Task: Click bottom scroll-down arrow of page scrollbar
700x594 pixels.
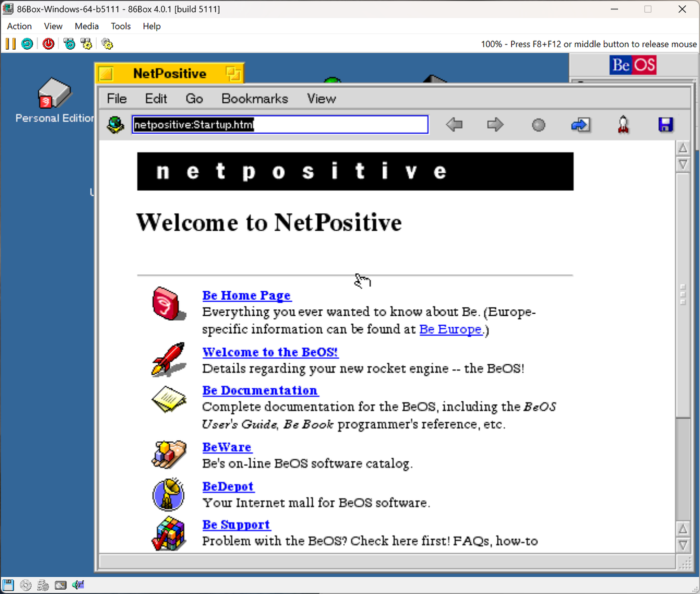Action: [683, 544]
